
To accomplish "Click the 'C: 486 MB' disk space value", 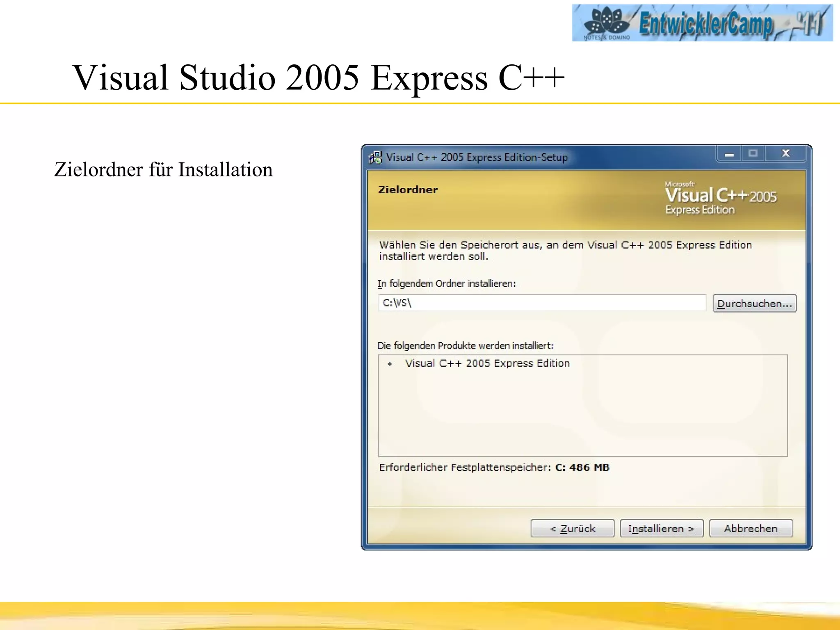I will point(582,468).
